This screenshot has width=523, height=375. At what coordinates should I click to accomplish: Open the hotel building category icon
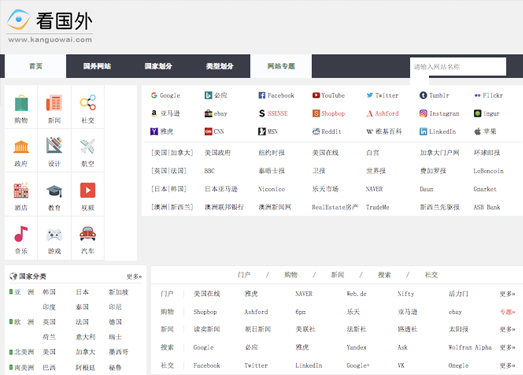click(x=21, y=190)
